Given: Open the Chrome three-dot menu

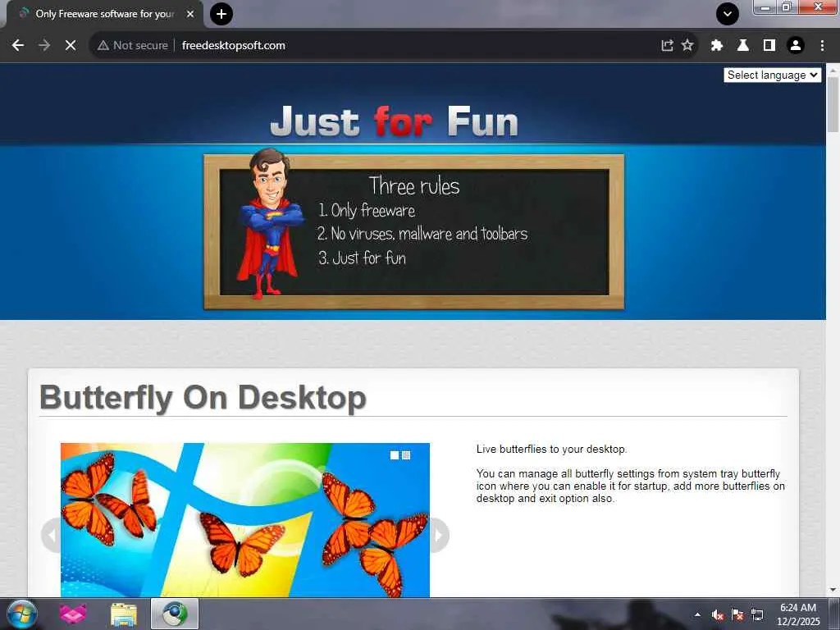Looking at the screenshot, I should [x=822, y=46].
